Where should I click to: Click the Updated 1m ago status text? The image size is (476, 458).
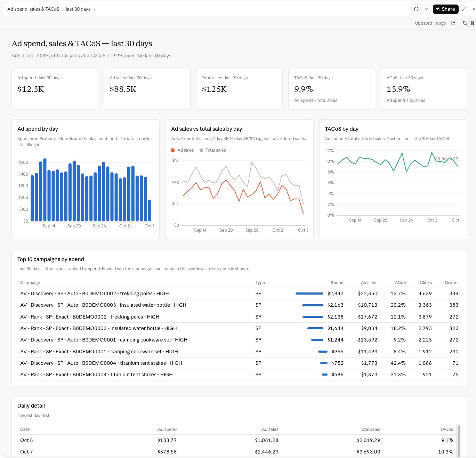click(x=430, y=23)
